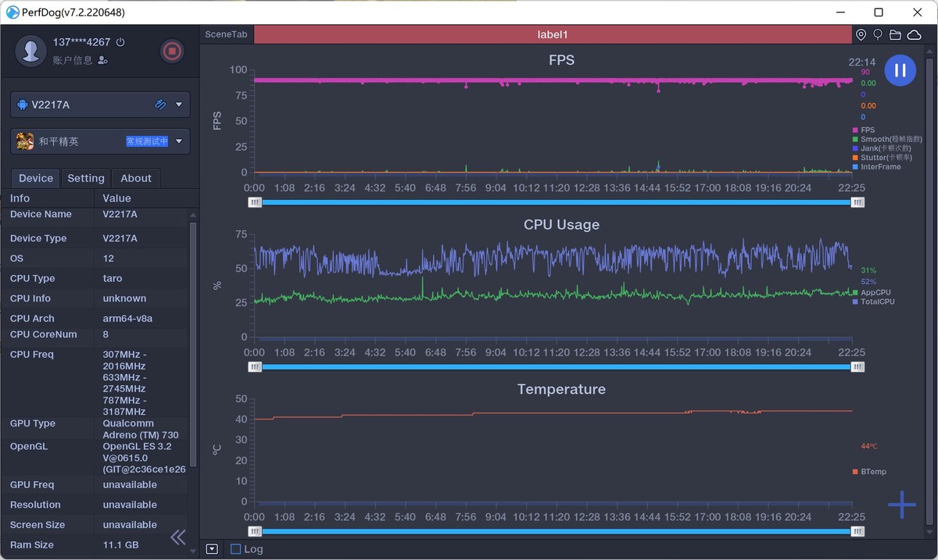Pause the test with the blue pause button
938x560 pixels.
pos(900,70)
